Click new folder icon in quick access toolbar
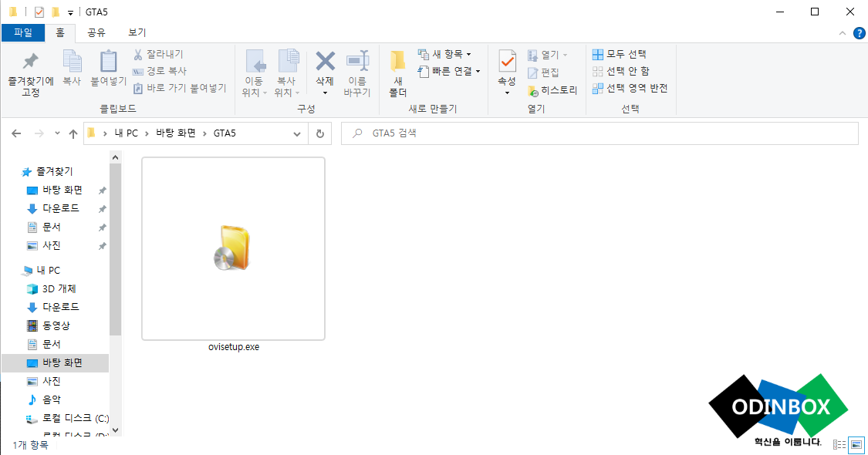Image resolution: width=868 pixels, height=455 pixels. [x=56, y=12]
